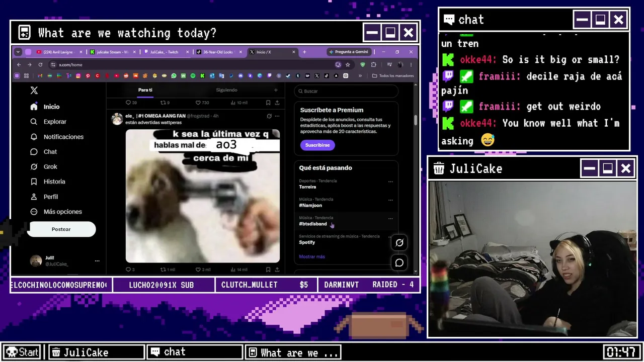Click the Start button on the taskbar
Viewport: 644px width, 362px height.
pyautogui.click(x=23, y=352)
